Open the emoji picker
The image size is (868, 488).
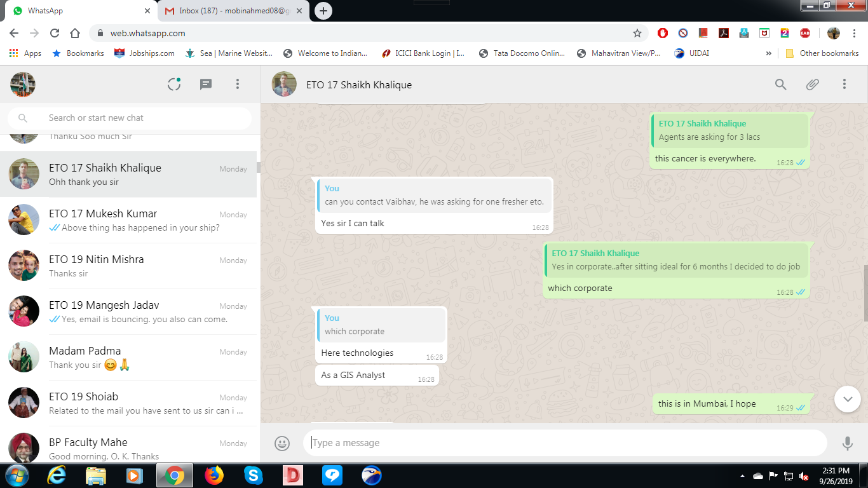tap(282, 443)
